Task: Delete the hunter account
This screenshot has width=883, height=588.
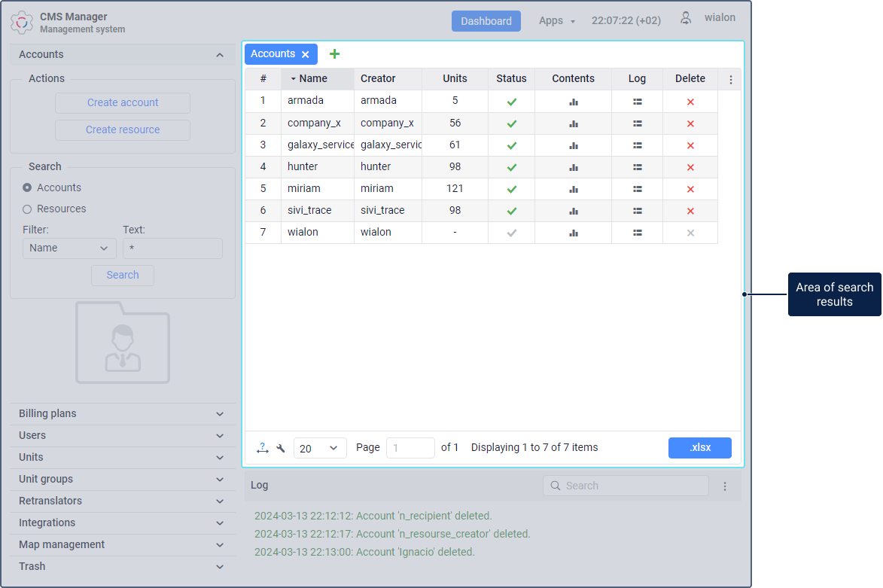Action: coord(690,167)
